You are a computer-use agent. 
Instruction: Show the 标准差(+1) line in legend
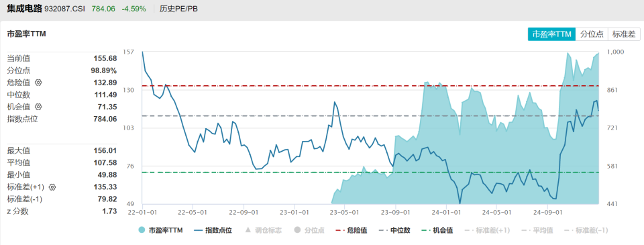coord(484,230)
